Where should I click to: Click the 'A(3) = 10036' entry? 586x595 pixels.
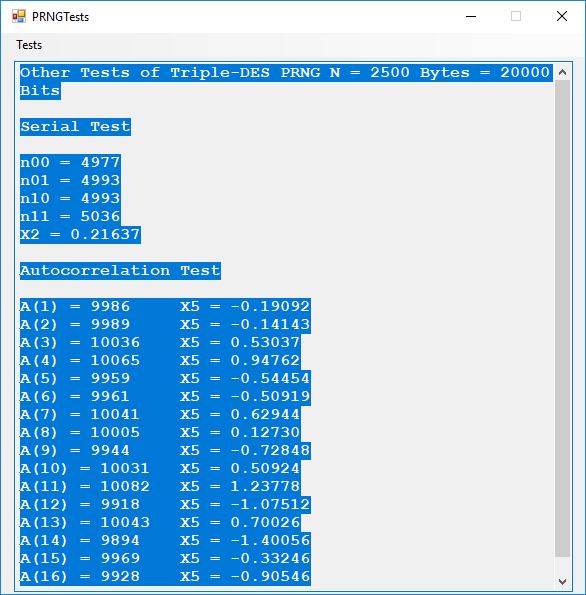coord(80,343)
